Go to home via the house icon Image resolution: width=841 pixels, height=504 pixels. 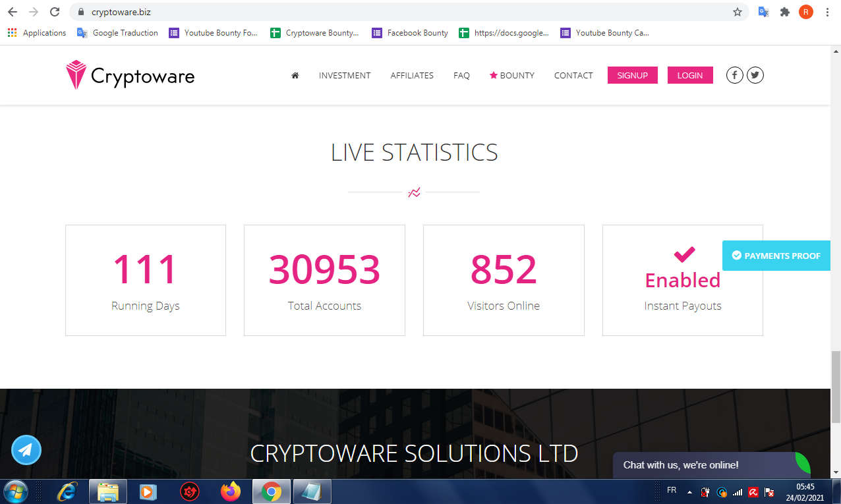tap(295, 75)
